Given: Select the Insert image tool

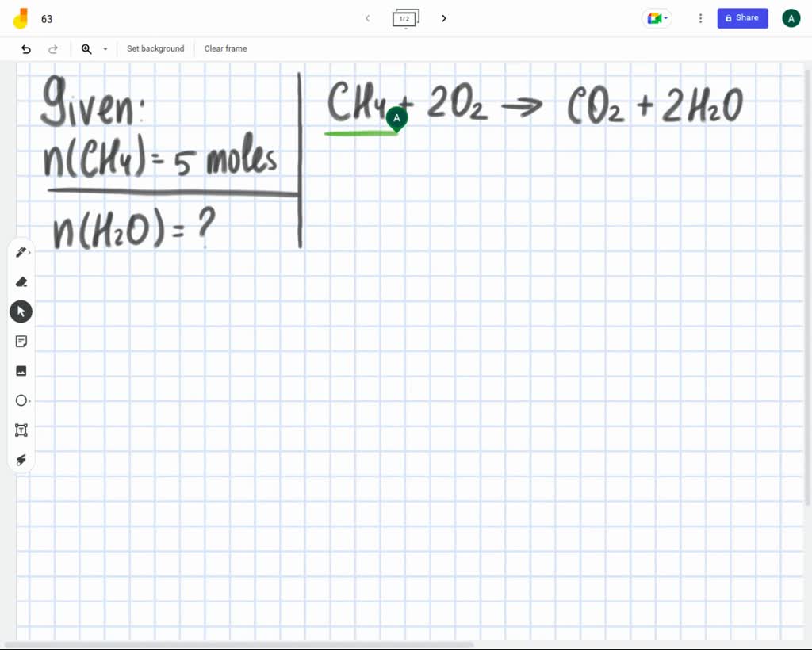Looking at the screenshot, I should point(21,370).
